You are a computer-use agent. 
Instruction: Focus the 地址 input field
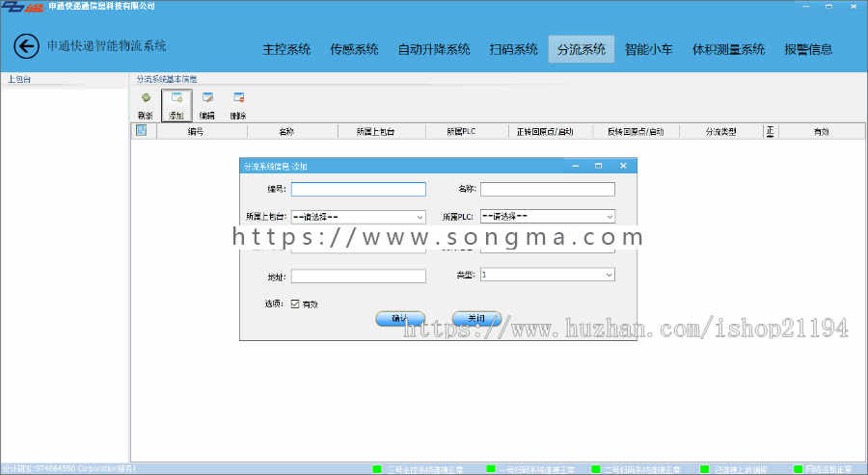(x=358, y=276)
